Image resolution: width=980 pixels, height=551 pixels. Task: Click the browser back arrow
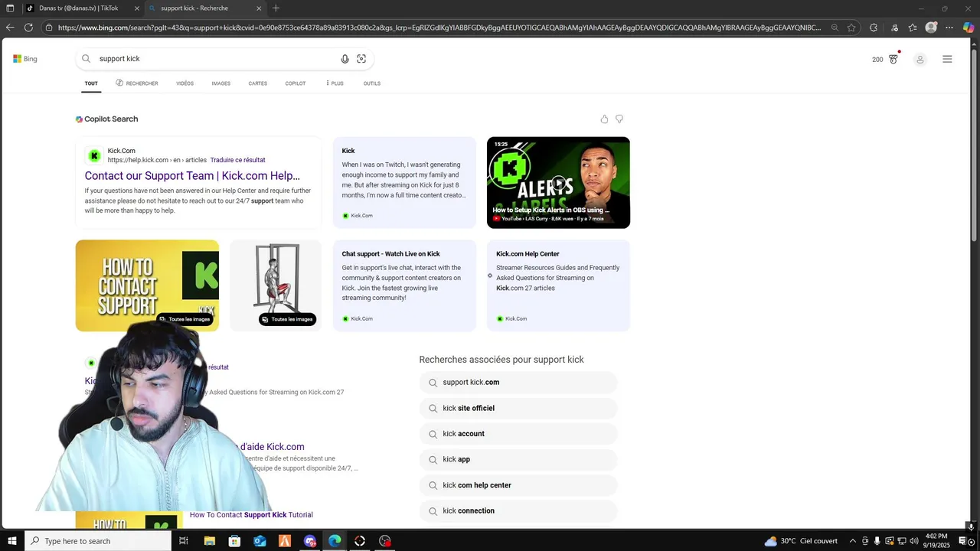point(10,28)
